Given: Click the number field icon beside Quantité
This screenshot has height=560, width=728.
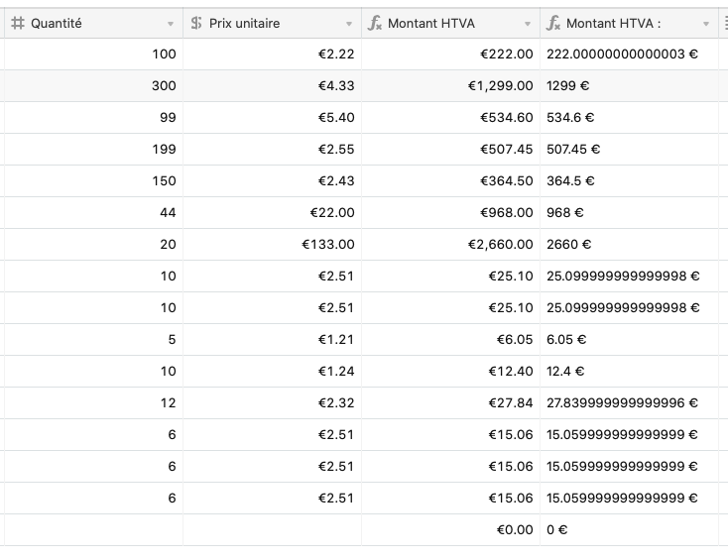Looking at the screenshot, I should pyautogui.click(x=18, y=23).
